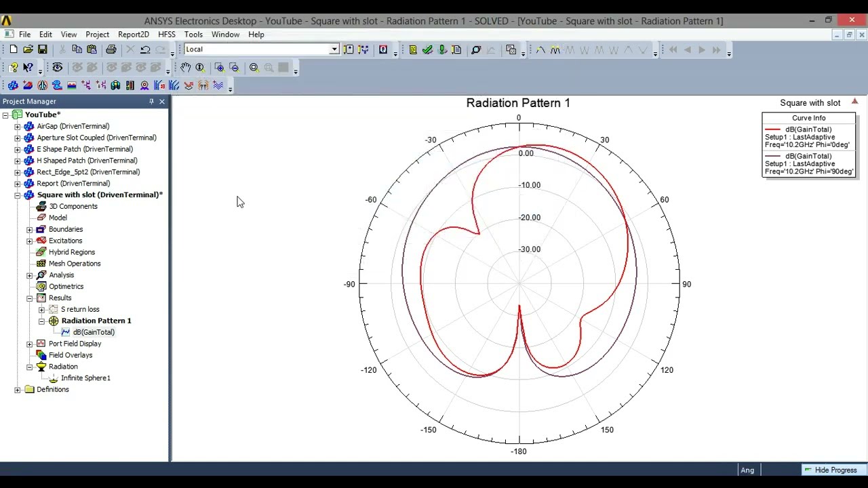The width and height of the screenshot is (868, 488).
Task: Select the Mesh Operations tree item
Action: click(x=75, y=264)
